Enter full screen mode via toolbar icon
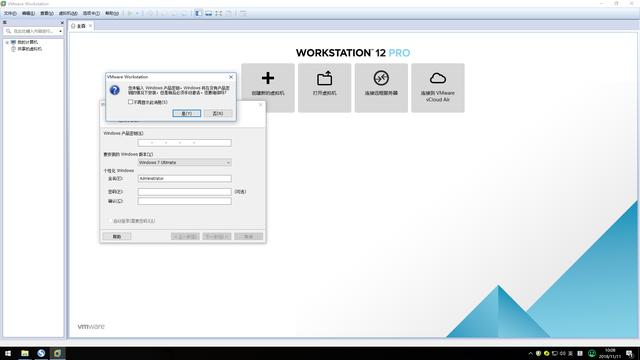 [x=219, y=13]
